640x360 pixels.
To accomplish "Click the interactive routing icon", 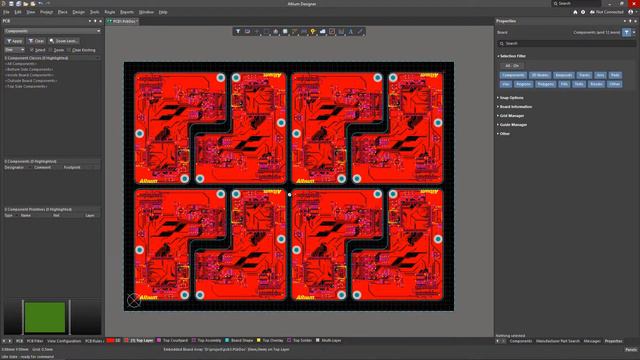I will tap(294, 31).
